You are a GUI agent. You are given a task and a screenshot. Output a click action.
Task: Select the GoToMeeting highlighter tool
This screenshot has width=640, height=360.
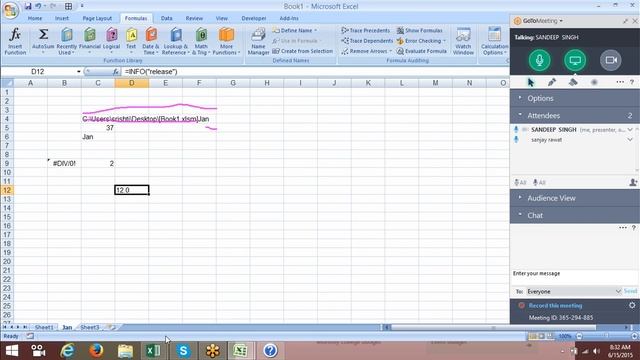(573, 82)
